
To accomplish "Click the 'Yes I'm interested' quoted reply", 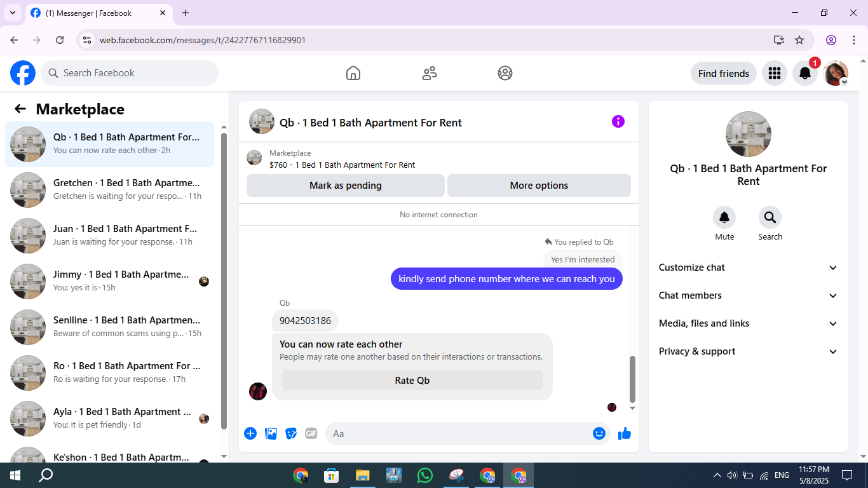I will 583,259.
